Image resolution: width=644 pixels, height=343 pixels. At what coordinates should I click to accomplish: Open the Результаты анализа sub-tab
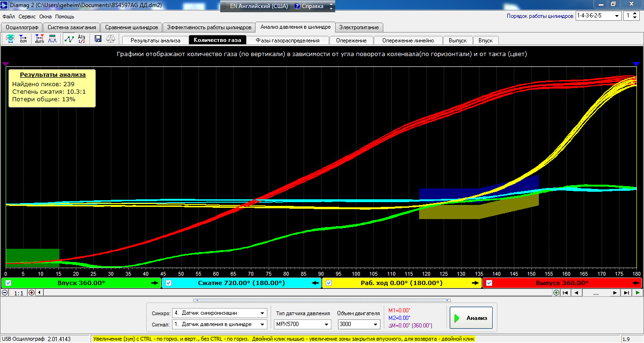point(156,41)
